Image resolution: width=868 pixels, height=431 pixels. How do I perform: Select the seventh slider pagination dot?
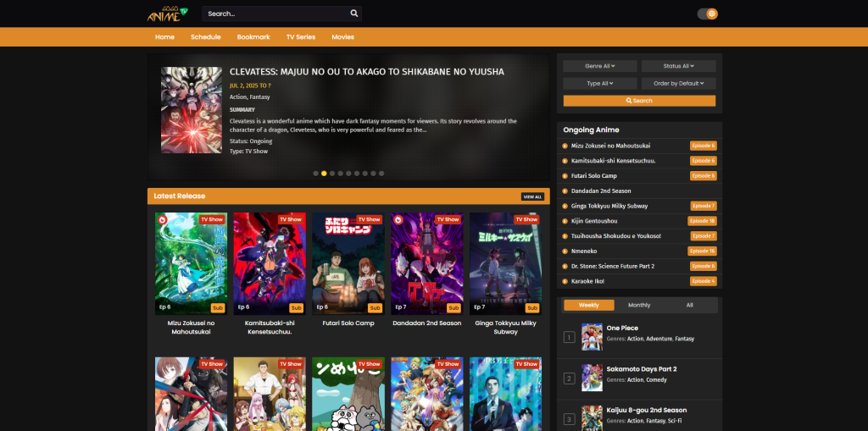coord(364,174)
